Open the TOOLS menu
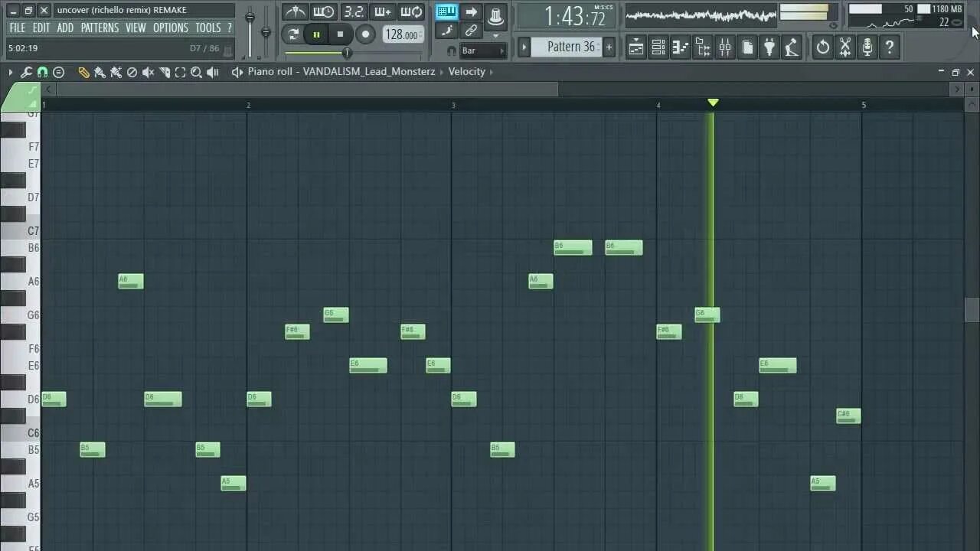The width and height of the screenshot is (980, 551). point(207,28)
